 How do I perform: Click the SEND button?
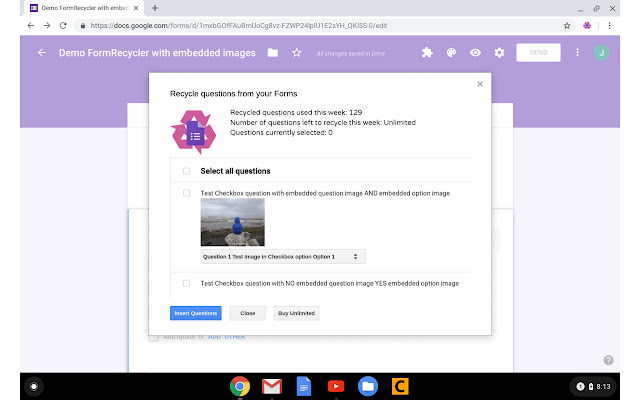(538, 53)
